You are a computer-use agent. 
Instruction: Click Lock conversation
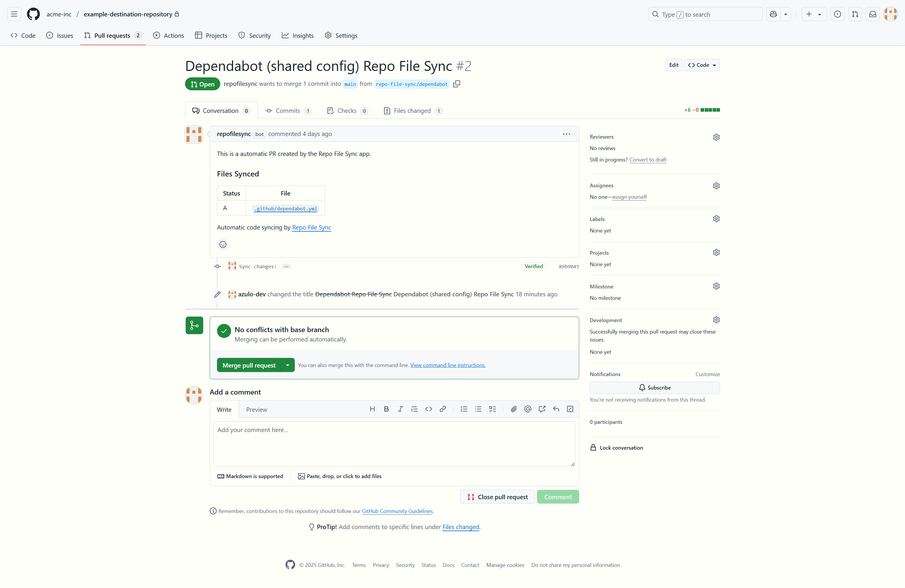617,448
